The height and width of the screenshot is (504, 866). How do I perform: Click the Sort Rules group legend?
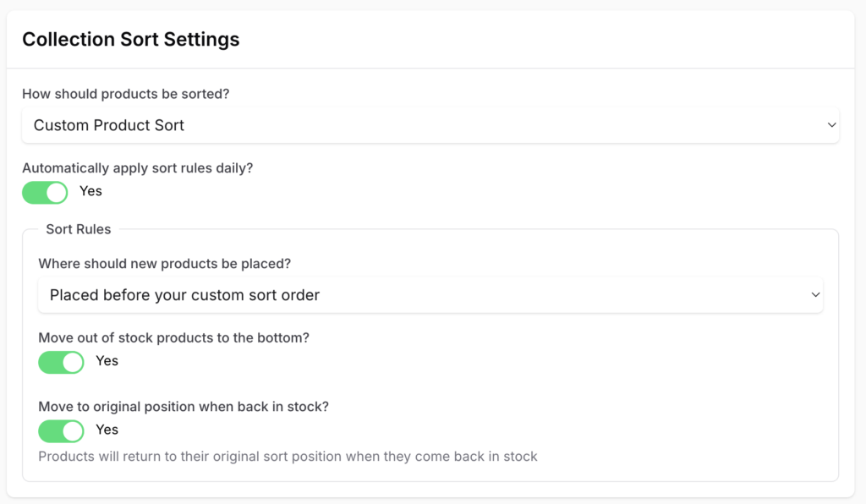tap(78, 229)
